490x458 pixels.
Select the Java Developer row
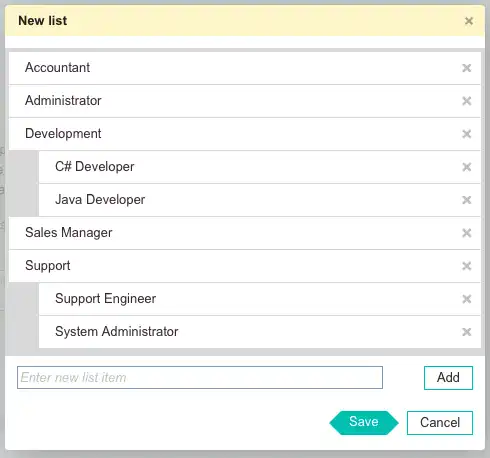(260, 200)
